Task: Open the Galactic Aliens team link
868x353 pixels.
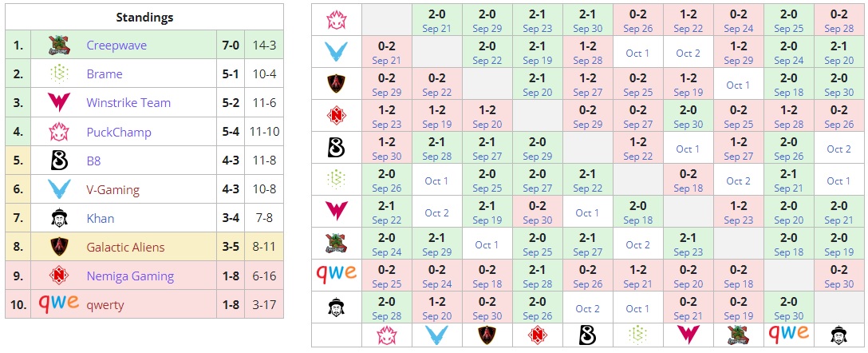Action: coord(125,247)
